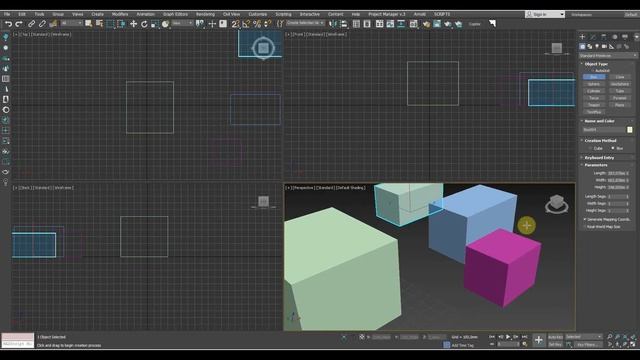Collapse the Parameters rollout
Image resolution: width=640 pixels, height=360 pixels.
(596, 165)
